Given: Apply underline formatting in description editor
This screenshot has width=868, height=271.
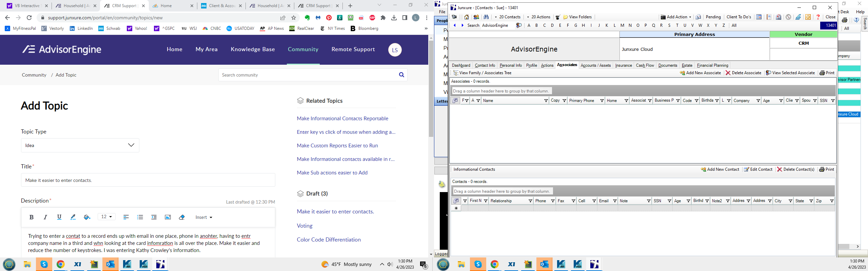Looking at the screenshot, I should (59, 217).
